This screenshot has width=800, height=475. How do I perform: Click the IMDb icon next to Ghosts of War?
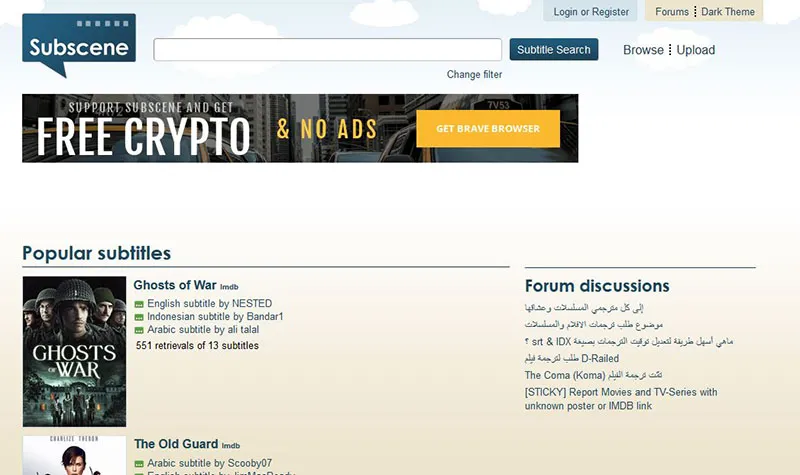tap(229, 287)
